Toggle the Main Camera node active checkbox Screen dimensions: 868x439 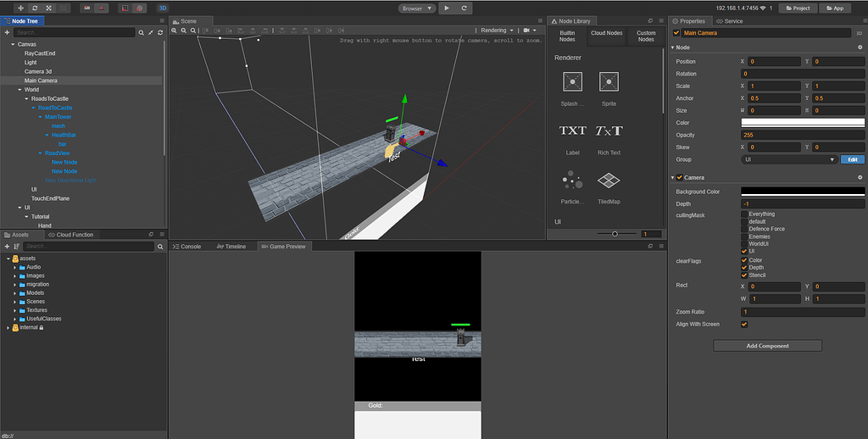pos(676,33)
